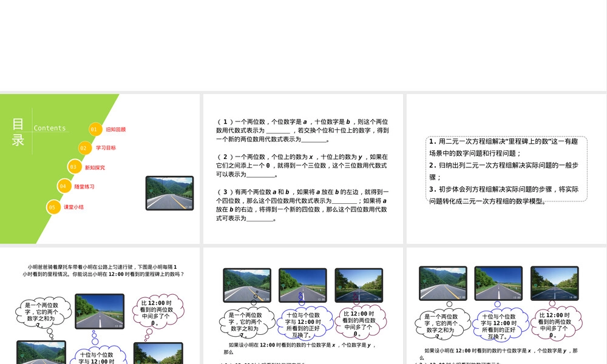The image size is (607, 364).
Task: Select the 学习目标 contents entry
Action: 106,148
